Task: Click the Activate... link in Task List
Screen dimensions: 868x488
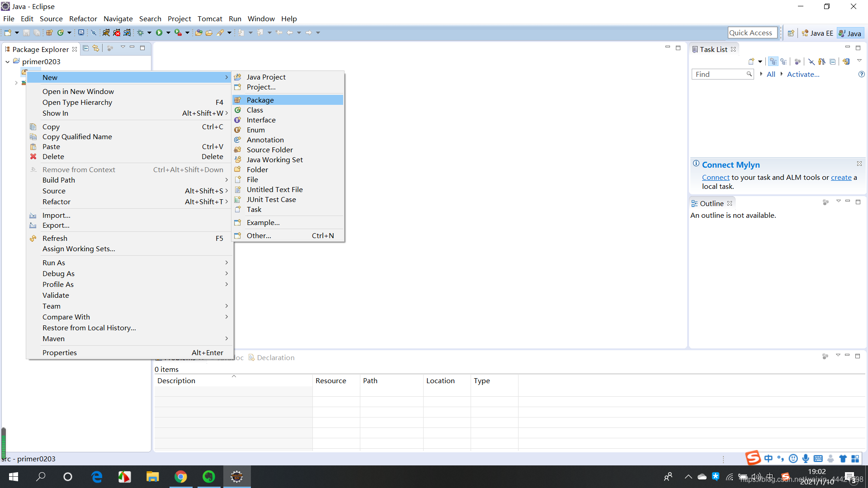Action: pos(803,74)
